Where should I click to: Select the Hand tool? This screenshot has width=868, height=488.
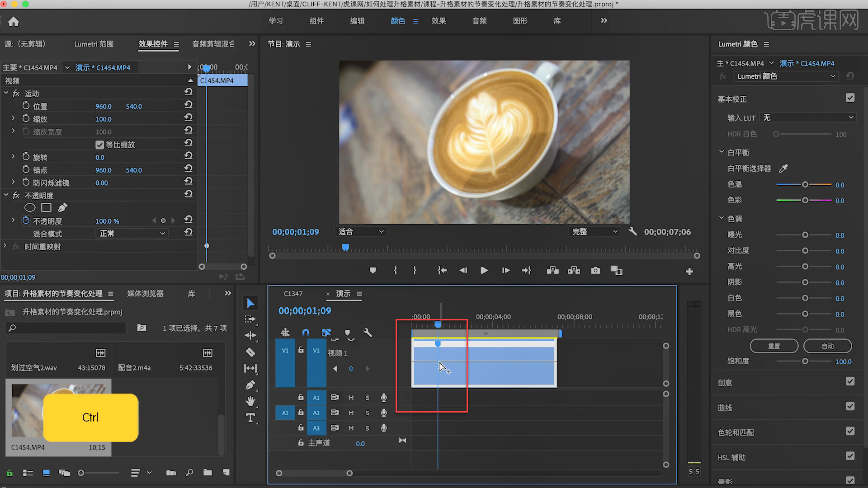coord(250,401)
